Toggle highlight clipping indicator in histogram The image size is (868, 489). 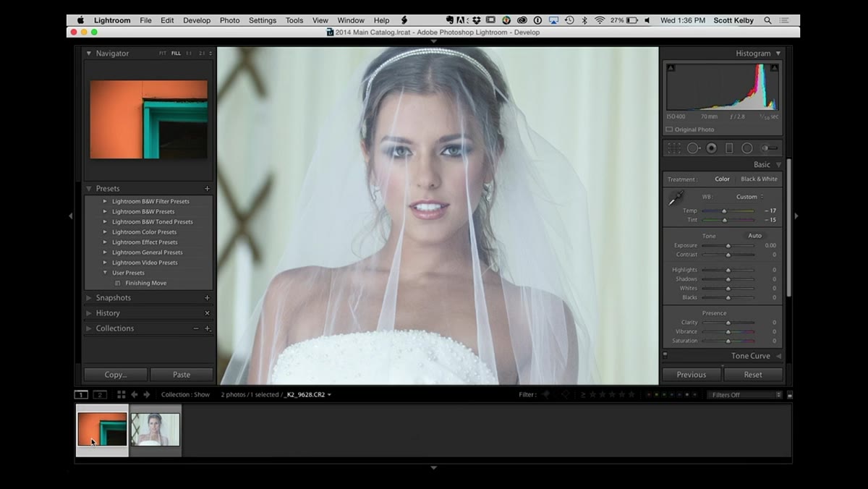775,68
